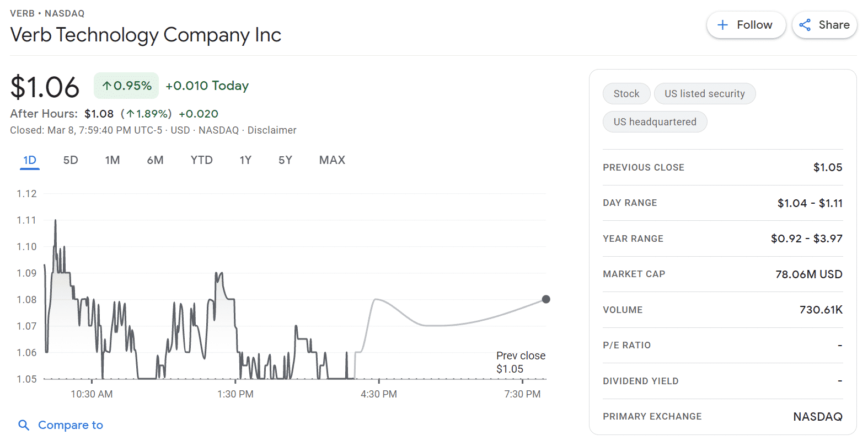
Task: Open the 6M chart tab
Action: [x=155, y=160]
